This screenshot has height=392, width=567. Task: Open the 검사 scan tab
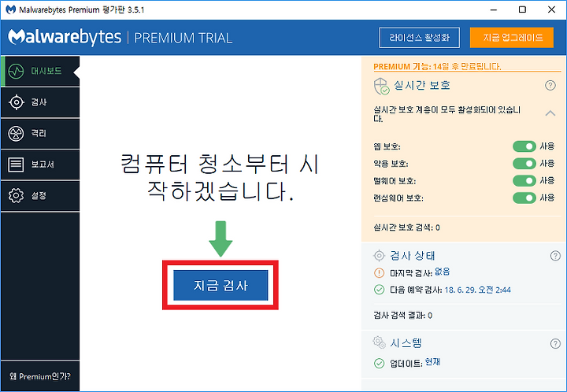click(40, 102)
